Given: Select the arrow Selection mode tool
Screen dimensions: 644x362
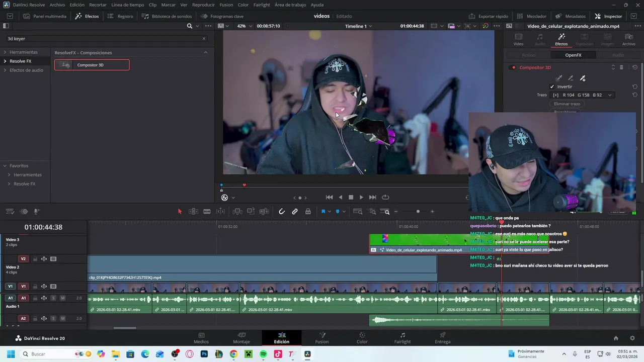Looking at the screenshot, I should pos(180,212).
